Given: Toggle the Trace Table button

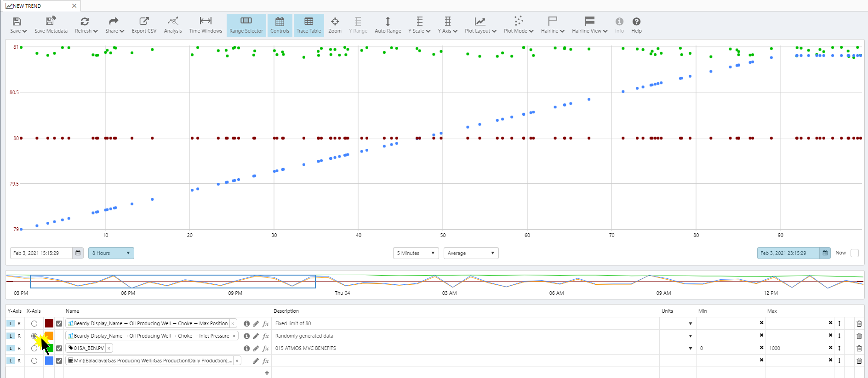Looking at the screenshot, I should 308,25.
